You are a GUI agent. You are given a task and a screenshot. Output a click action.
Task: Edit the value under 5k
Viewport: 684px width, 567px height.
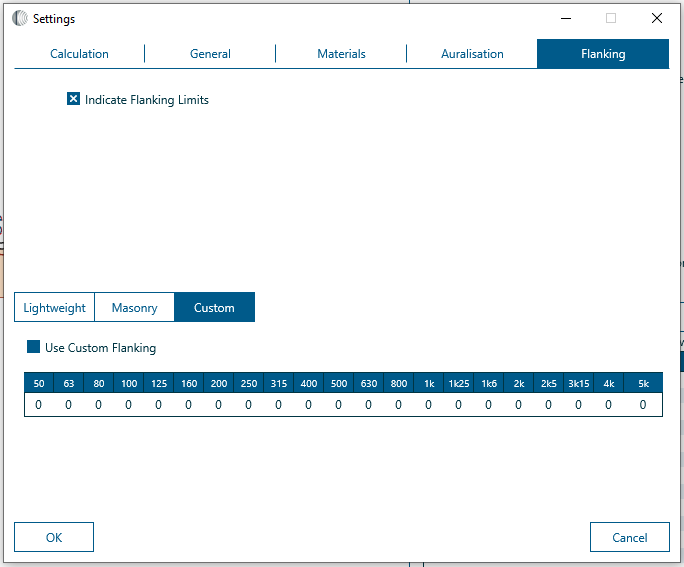[x=643, y=405]
